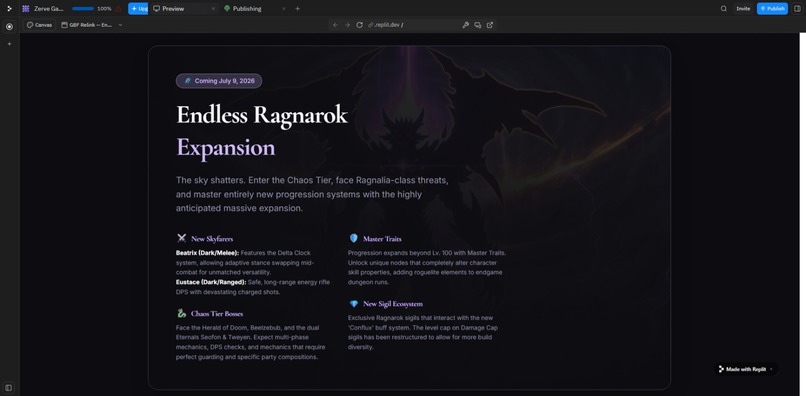Open a new tab with plus icon
Image resolution: width=806 pixels, height=396 pixels.
click(297, 9)
